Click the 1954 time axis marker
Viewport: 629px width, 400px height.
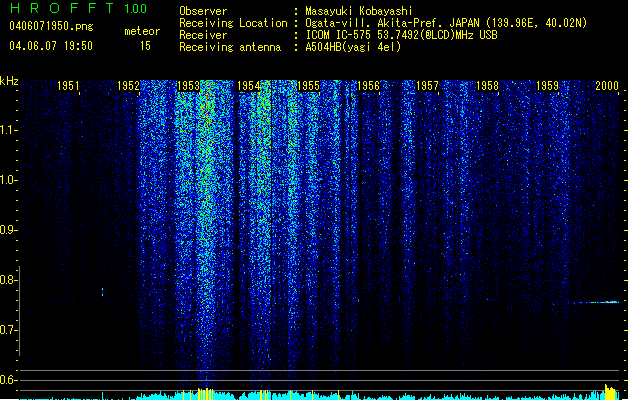pyautogui.click(x=248, y=85)
